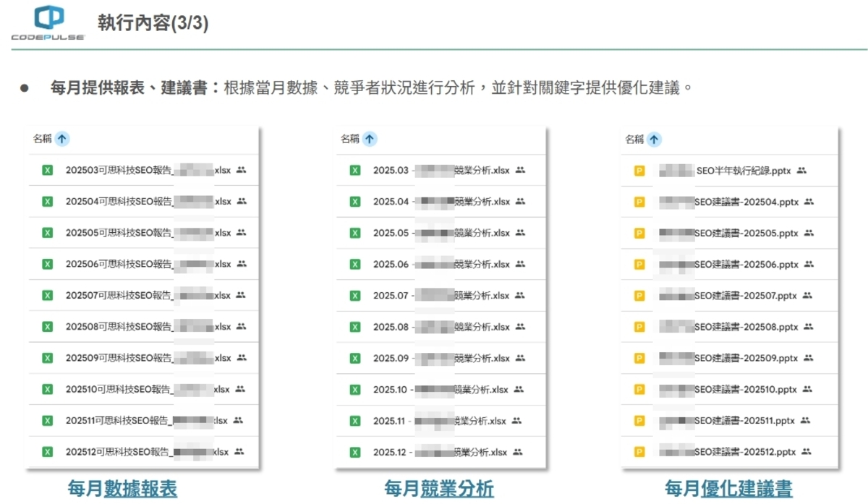Click shared-people icon on 202506可思科技SEO報告 row
The width and height of the screenshot is (868, 504).
tap(241, 264)
